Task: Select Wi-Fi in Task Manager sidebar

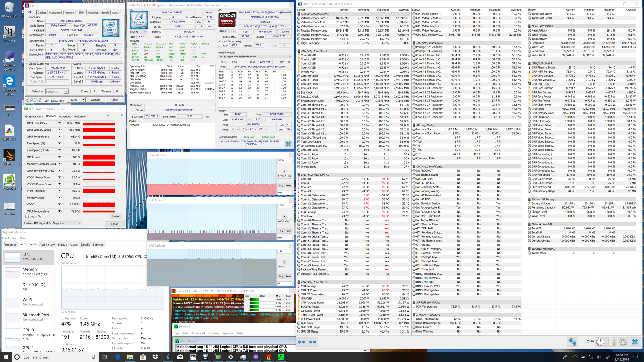Action: coord(28,302)
